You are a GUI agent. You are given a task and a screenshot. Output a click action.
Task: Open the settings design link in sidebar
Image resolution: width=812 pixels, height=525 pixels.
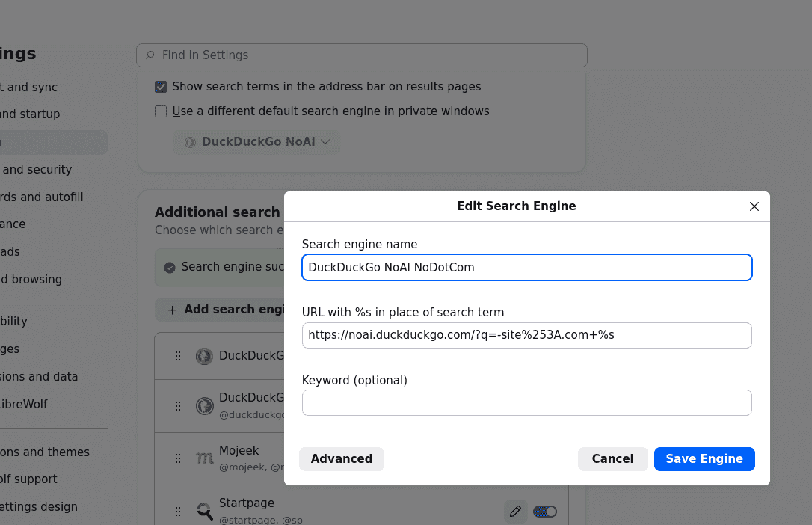[39, 506]
